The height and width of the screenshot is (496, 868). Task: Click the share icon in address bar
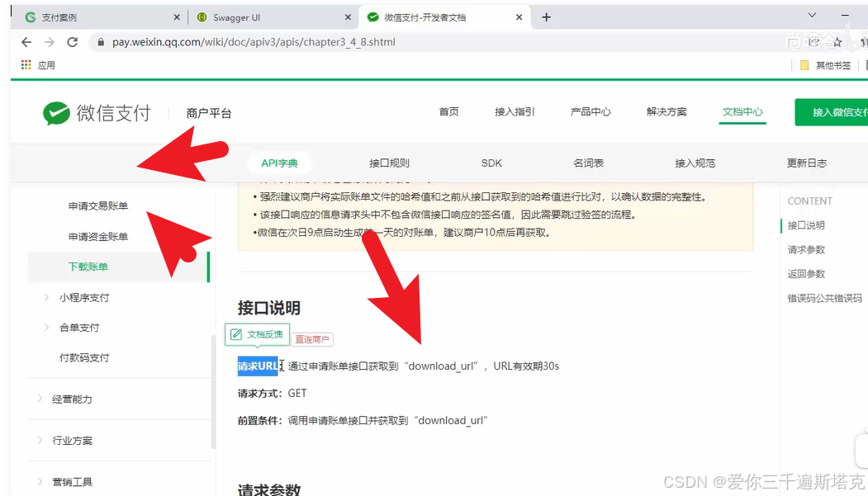(x=813, y=42)
